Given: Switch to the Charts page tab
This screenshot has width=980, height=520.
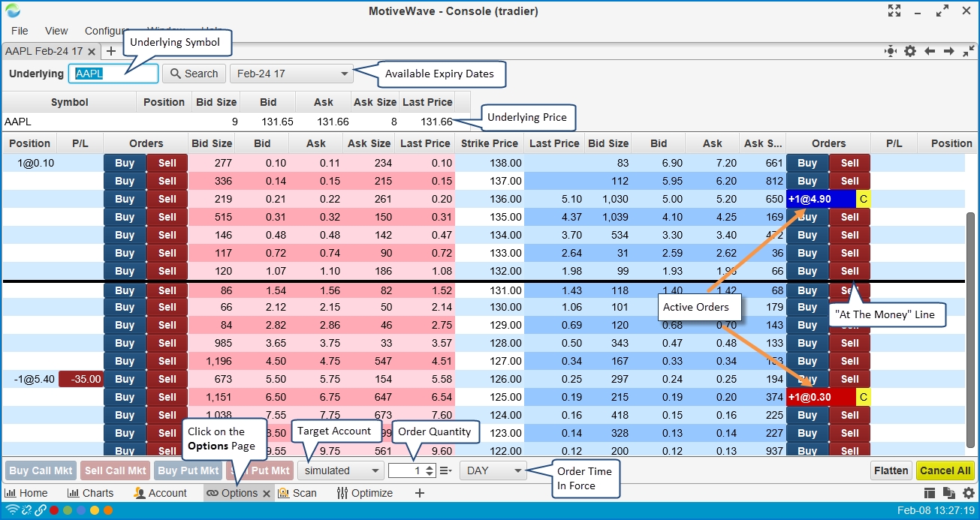Looking at the screenshot, I should (x=90, y=493).
